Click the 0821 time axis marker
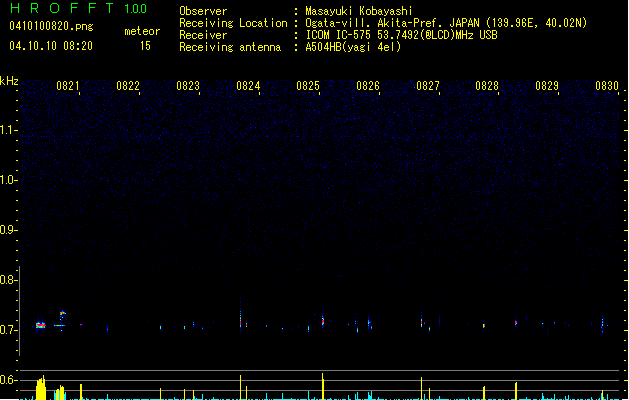 [x=67, y=86]
